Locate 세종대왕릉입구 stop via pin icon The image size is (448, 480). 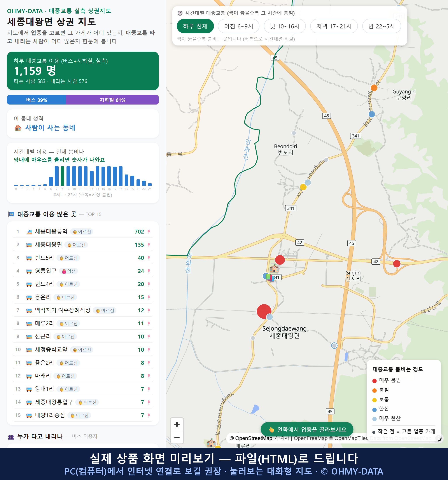[149, 402]
